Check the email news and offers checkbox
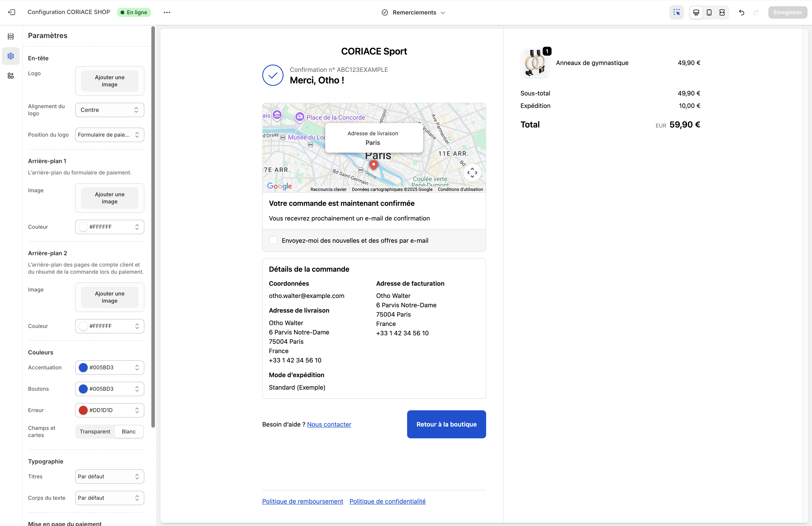This screenshot has height=526, width=812. pyautogui.click(x=273, y=241)
